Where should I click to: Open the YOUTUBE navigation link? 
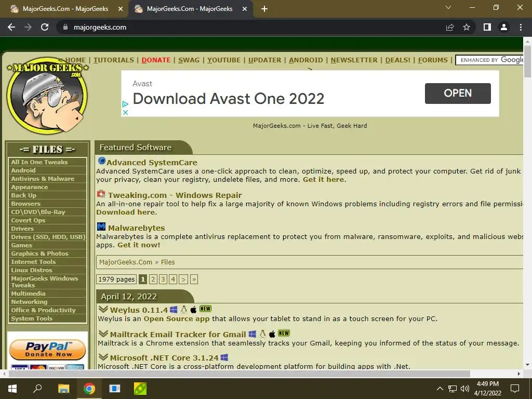[x=224, y=60]
